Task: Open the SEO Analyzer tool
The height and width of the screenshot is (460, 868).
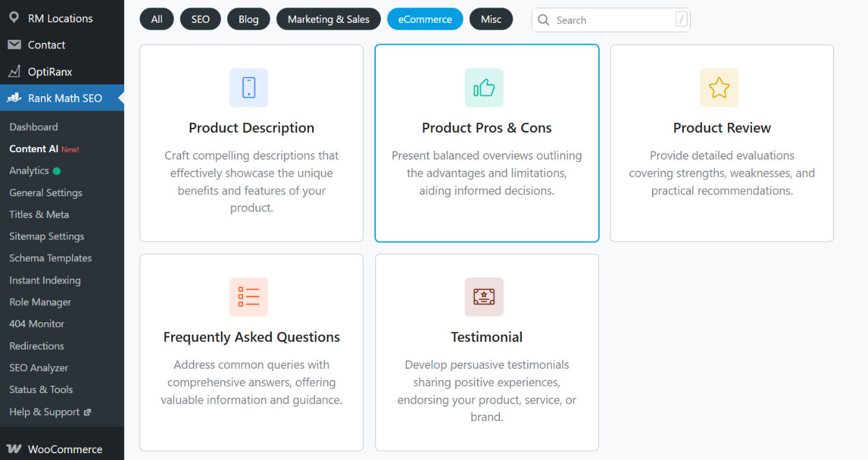Action: click(38, 368)
